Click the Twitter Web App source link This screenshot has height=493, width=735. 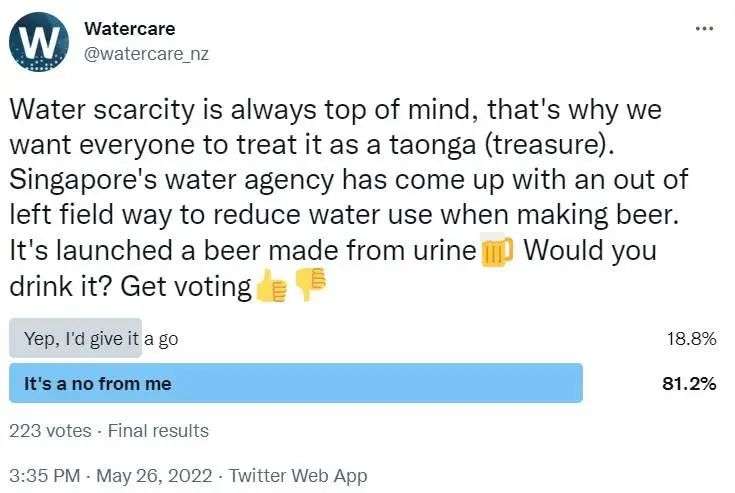click(298, 476)
